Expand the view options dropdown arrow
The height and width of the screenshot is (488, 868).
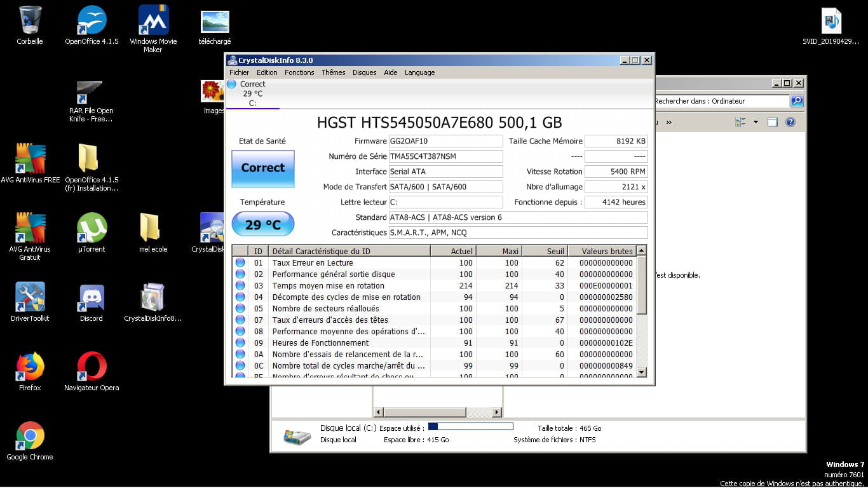[x=756, y=122]
